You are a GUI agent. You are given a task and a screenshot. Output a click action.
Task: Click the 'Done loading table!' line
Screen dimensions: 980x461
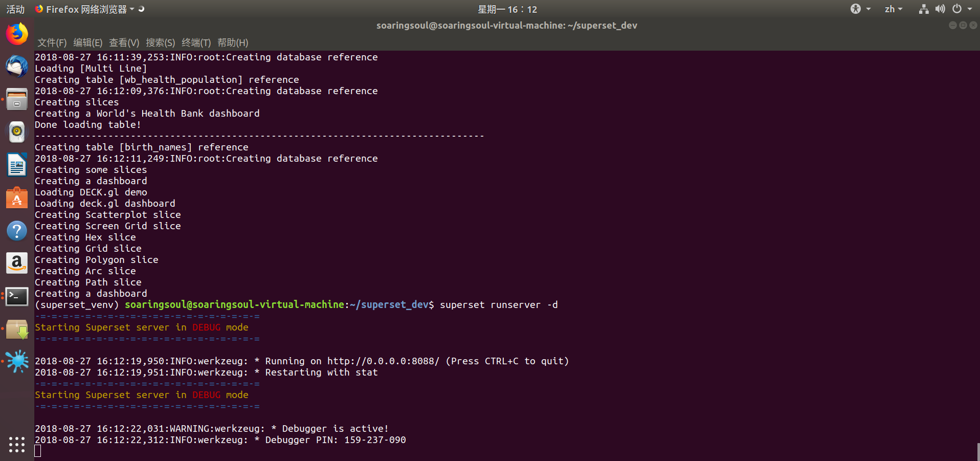(x=87, y=125)
